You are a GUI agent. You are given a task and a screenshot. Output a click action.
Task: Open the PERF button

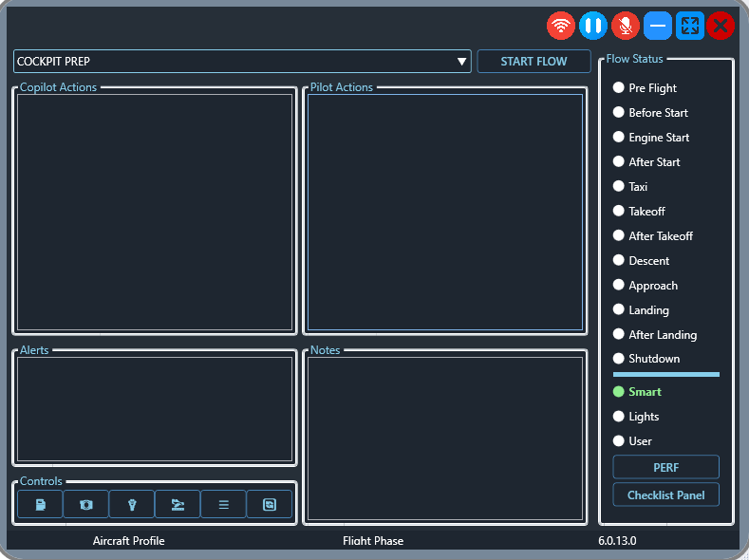665,467
